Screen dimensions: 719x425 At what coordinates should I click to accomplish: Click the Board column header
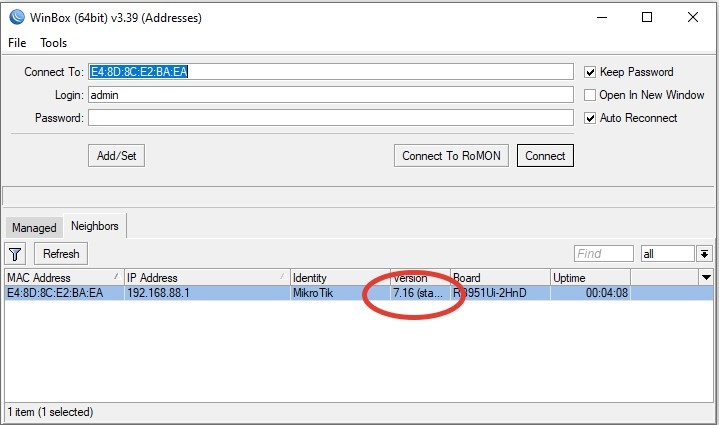[x=500, y=278]
